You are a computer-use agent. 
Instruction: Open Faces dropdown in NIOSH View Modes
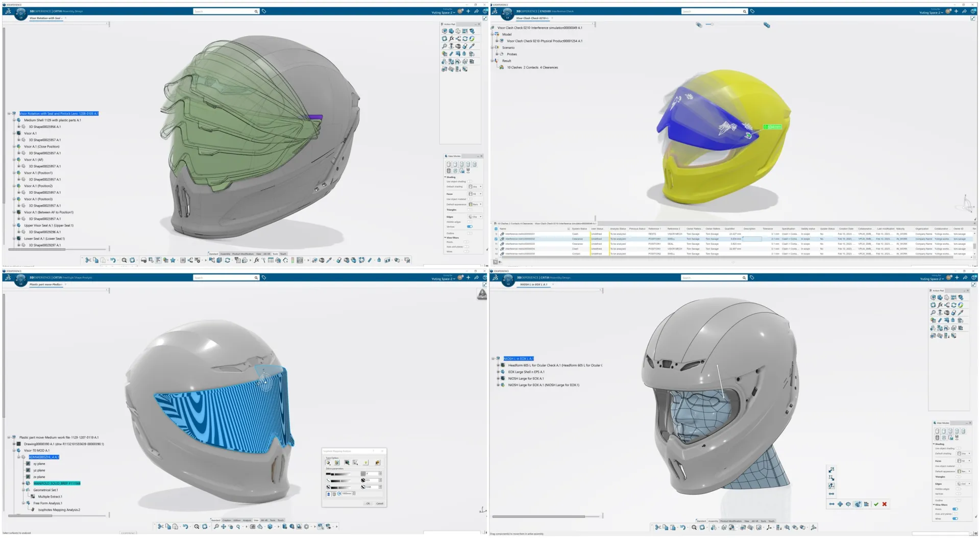pos(963,460)
